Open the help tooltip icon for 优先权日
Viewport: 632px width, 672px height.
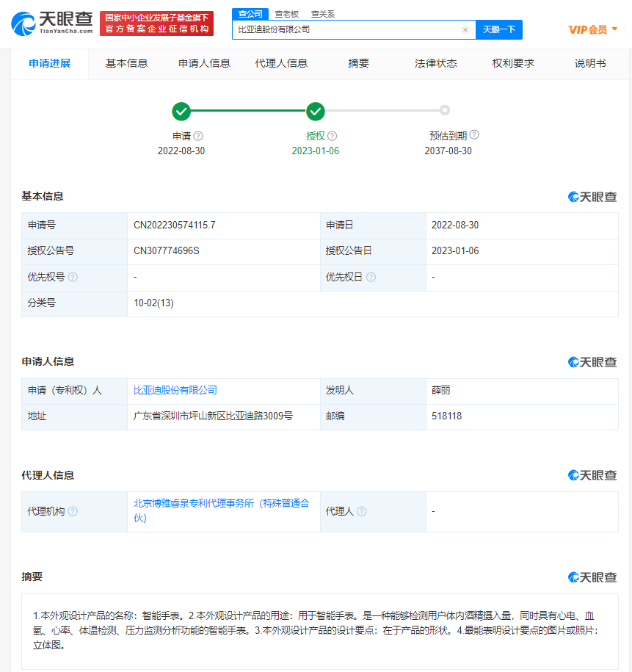pyautogui.click(x=371, y=278)
